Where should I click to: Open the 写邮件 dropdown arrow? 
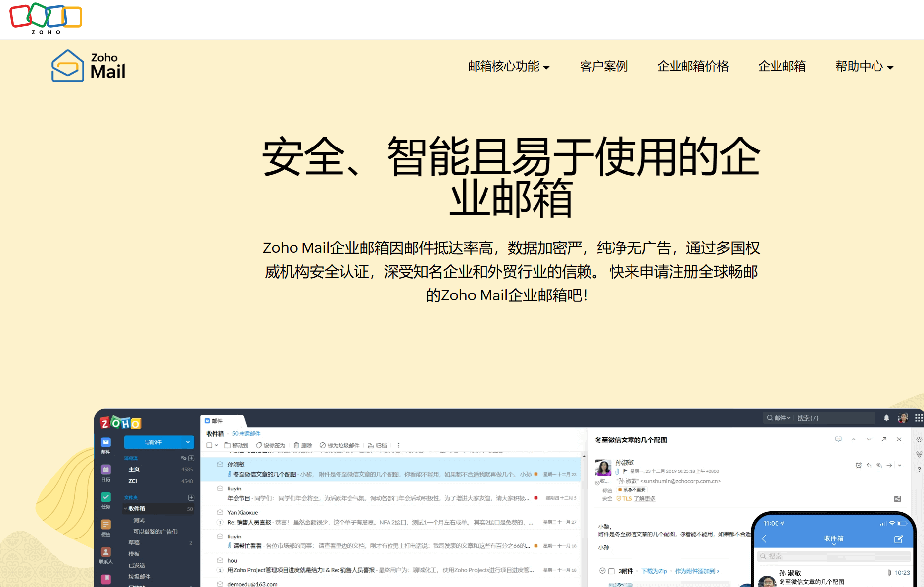pos(188,442)
